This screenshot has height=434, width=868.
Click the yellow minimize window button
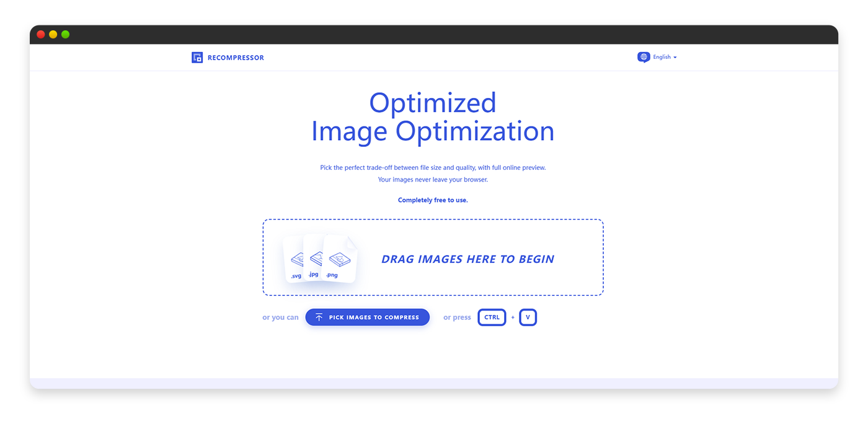(53, 34)
